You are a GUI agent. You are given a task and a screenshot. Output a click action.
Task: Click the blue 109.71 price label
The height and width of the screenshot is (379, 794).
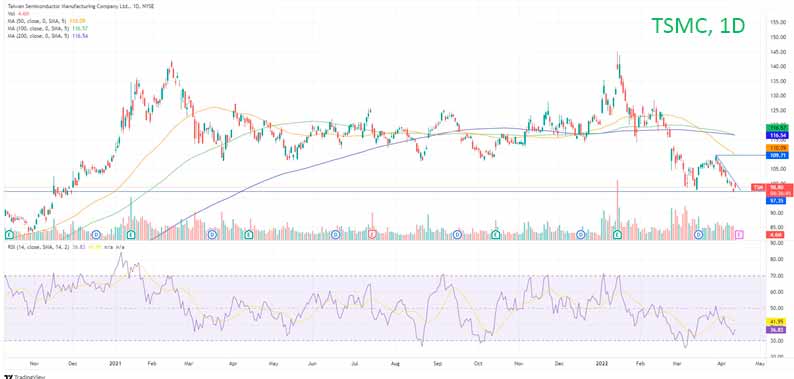click(776, 155)
